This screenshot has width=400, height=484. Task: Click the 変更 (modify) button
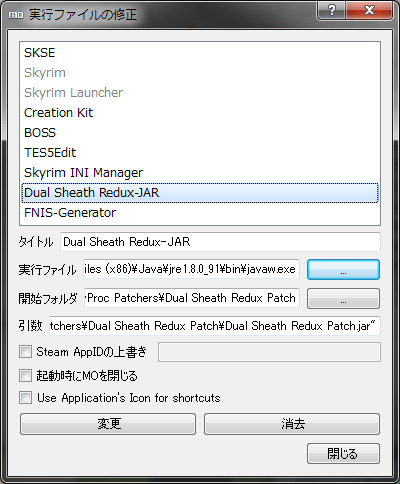coord(108,424)
